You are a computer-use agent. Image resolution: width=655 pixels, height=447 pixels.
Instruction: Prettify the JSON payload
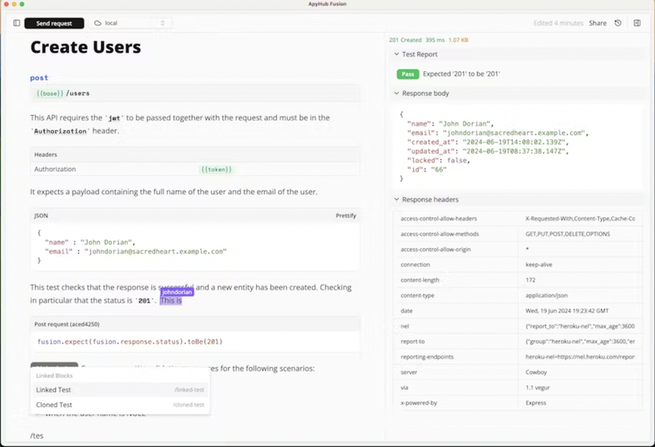(346, 216)
